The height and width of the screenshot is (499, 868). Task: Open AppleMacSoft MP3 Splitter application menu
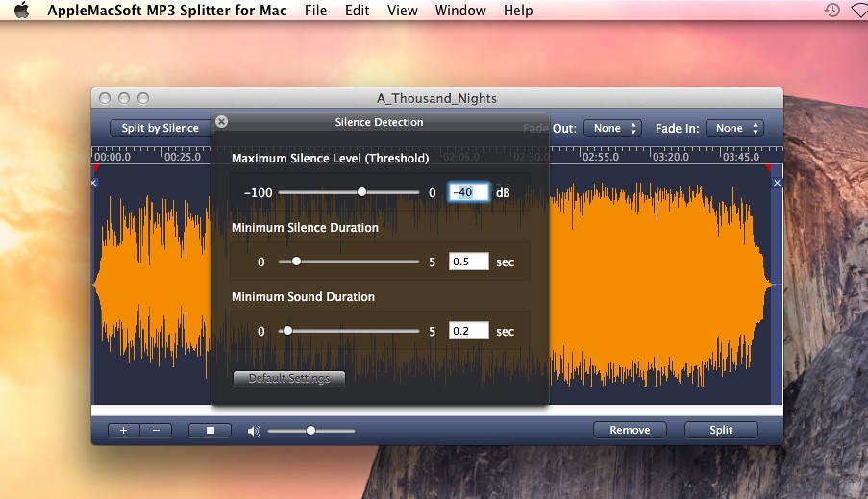tap(166, 10)
